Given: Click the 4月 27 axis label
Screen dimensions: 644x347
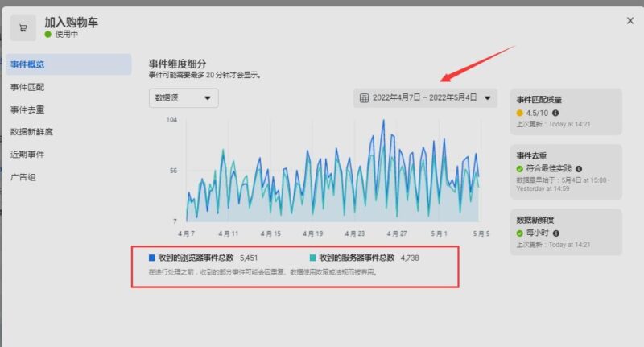Looking at the screenshot, I should point(397,233).
